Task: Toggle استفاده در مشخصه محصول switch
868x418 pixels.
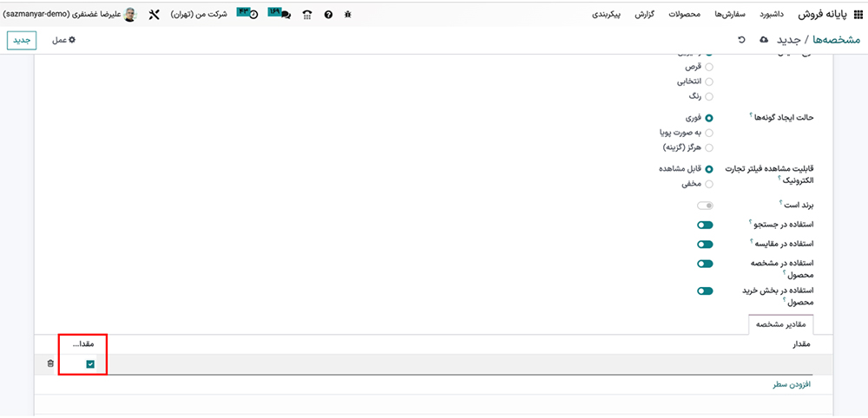Action: pyautogui.click(x=705, y=263)
